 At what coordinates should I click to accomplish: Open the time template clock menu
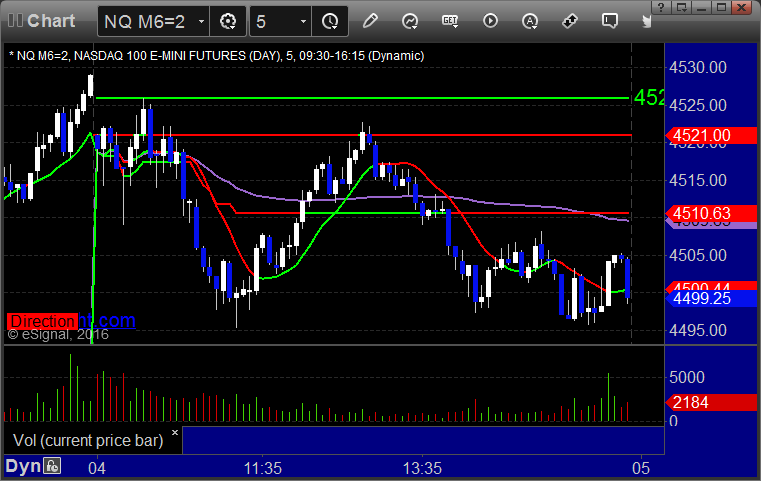click(x=330, y=21)
